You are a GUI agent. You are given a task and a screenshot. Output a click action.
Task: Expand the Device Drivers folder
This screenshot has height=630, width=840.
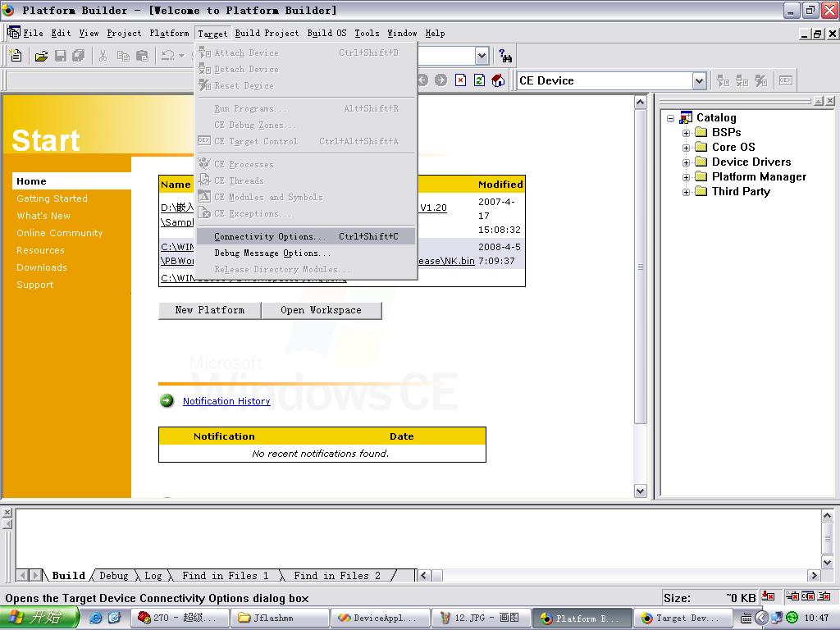[686, 162]
